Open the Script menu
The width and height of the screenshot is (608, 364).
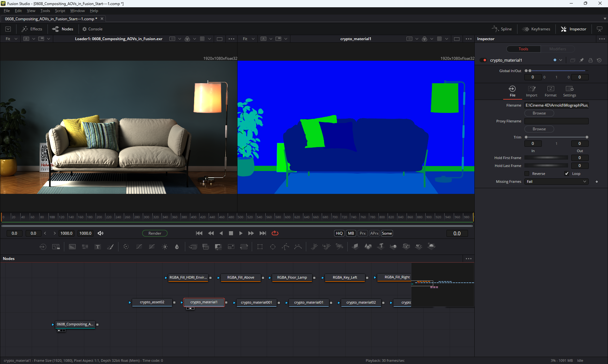pos(60,11)
